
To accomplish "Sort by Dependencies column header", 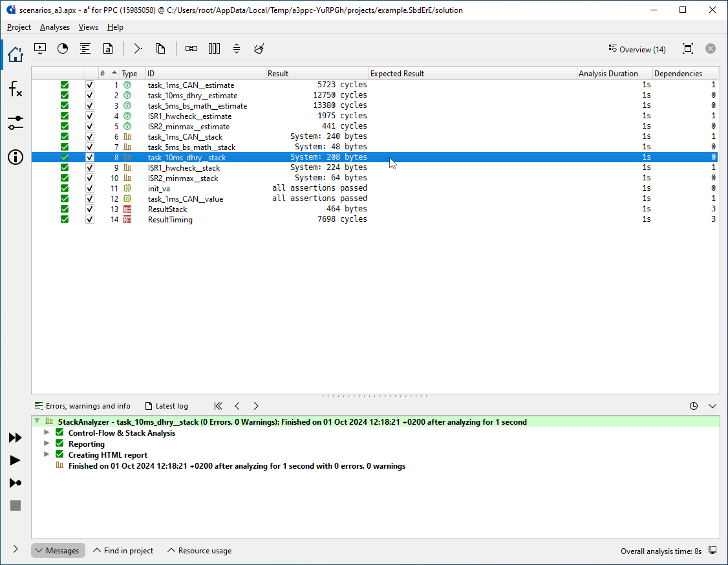I will coord(685,73).
